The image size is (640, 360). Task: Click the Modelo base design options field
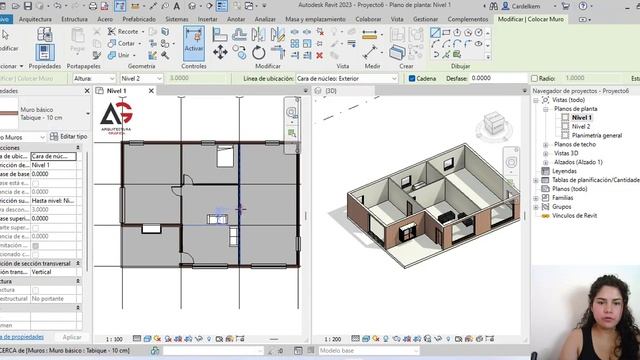click(x=369, y=351)
